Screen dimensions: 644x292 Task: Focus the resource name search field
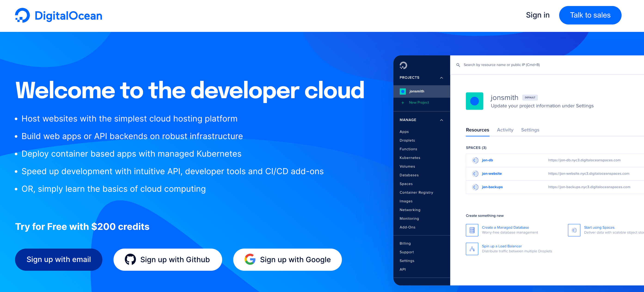point(502,65)
